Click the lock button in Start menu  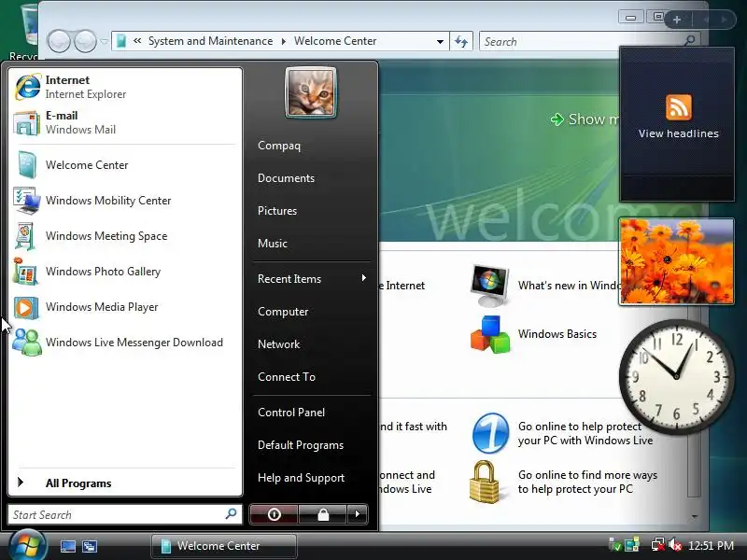tap(323, 514)
